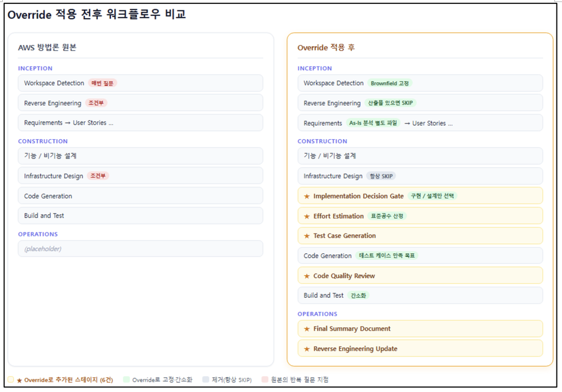Click the gray legend swatch for 제거(항상 SKIP)
The width and height of the screenshot is (562, 392).
pos(206,379)
